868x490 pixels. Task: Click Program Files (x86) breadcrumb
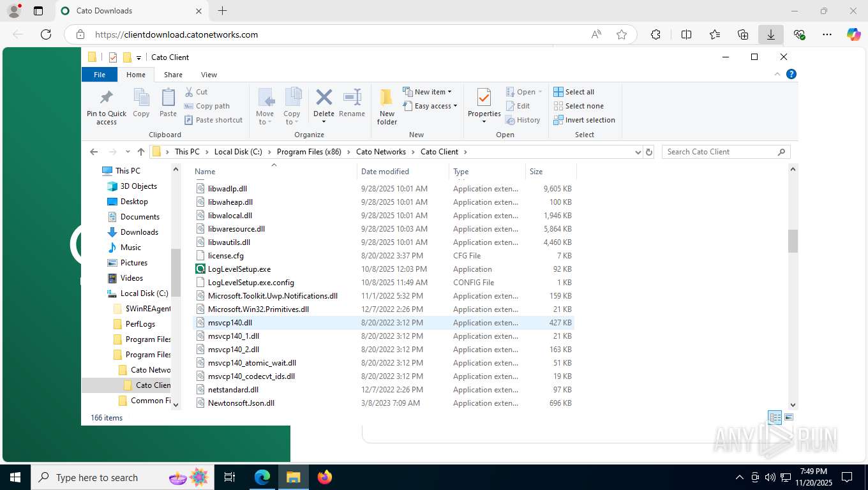coord(309,152)
